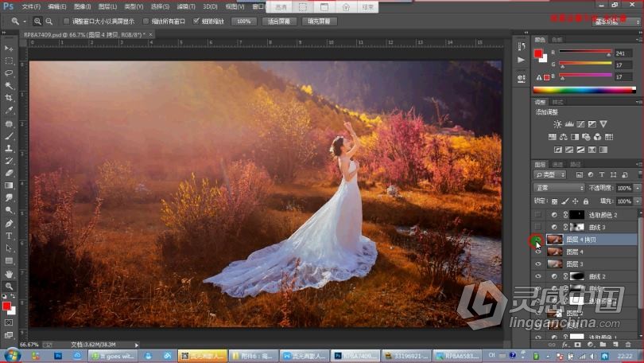Open the fill slider arrow in Layers panel
Viewport: 644px width, 363px height.
(x=638, y=201)
